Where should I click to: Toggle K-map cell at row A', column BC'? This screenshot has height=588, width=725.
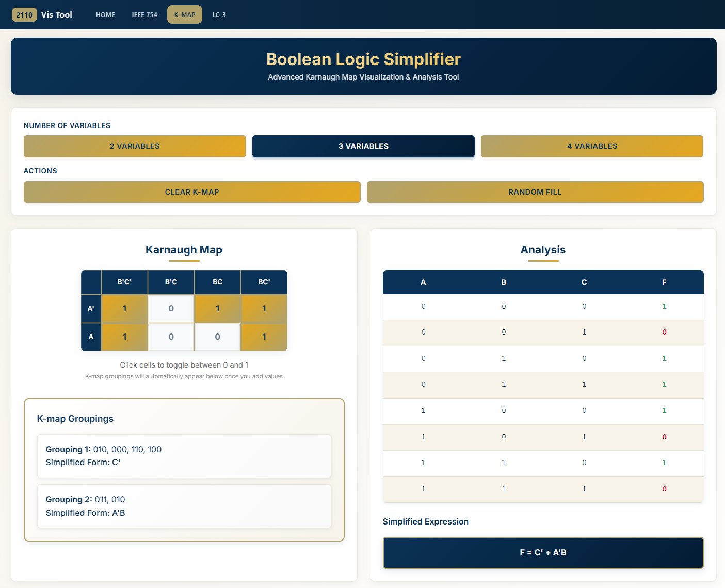(264, 309)
